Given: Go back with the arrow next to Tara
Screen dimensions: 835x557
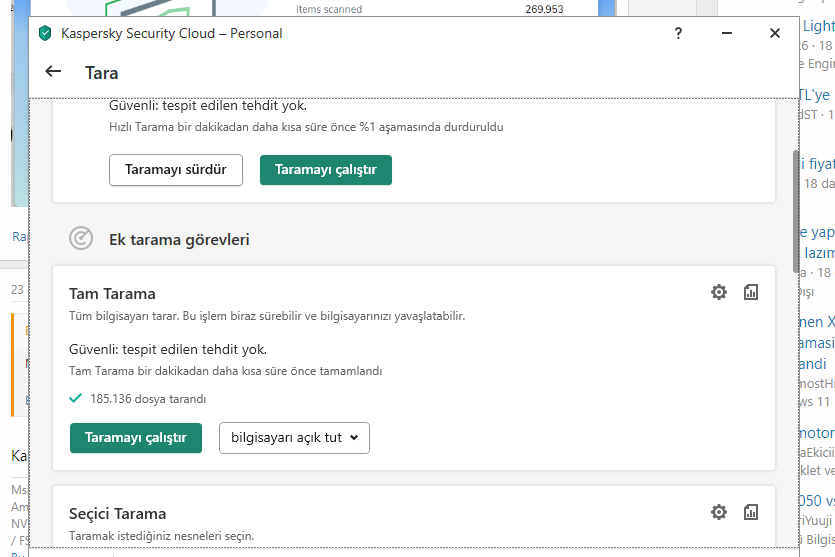Looking at the screenshot, I should click(53, 71).
